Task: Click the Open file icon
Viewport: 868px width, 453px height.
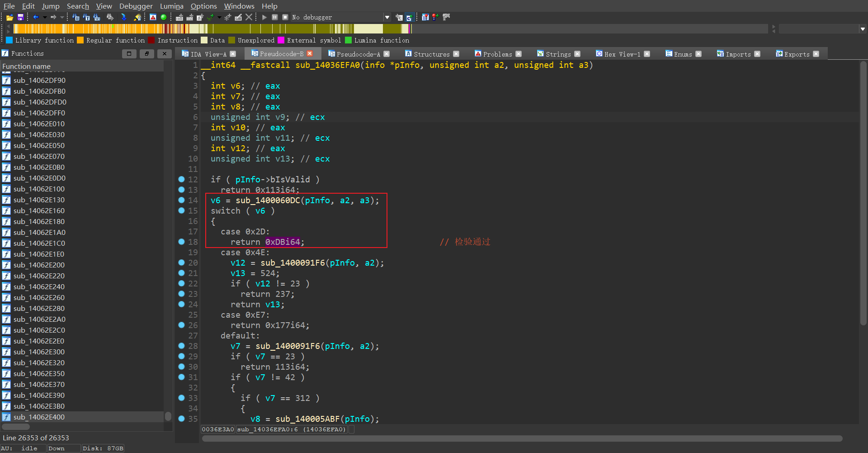Action: tap(9, 17)
